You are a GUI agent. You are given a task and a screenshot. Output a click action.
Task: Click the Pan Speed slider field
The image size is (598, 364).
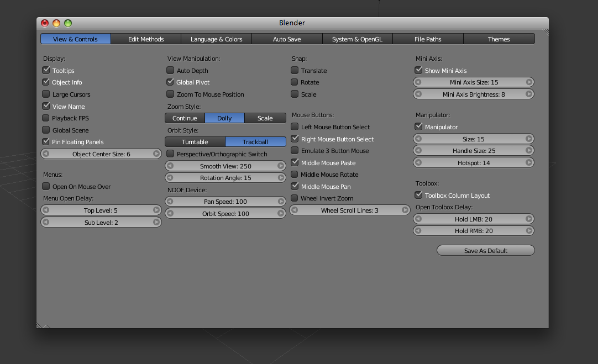pyautogui.click(x=225, y=202)
